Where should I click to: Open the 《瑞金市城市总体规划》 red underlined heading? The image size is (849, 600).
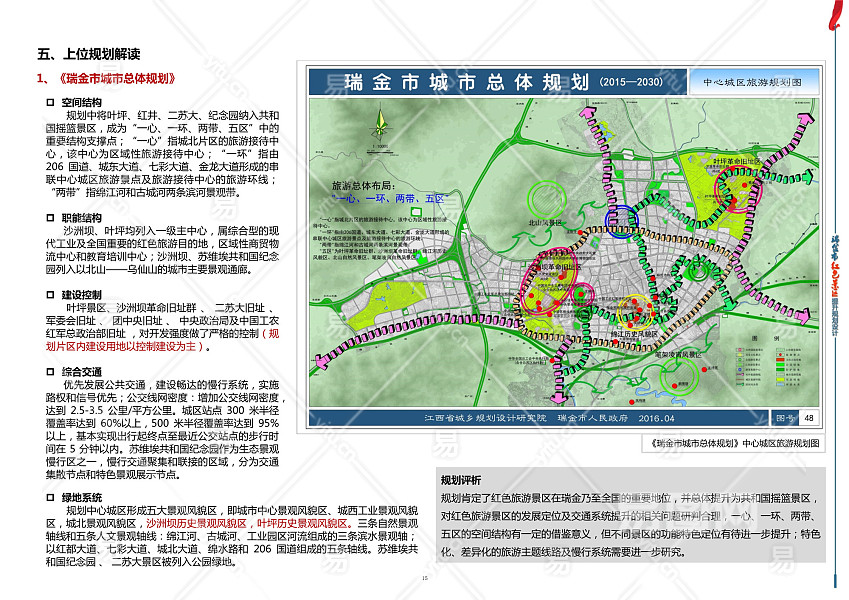tap(117, 79)
